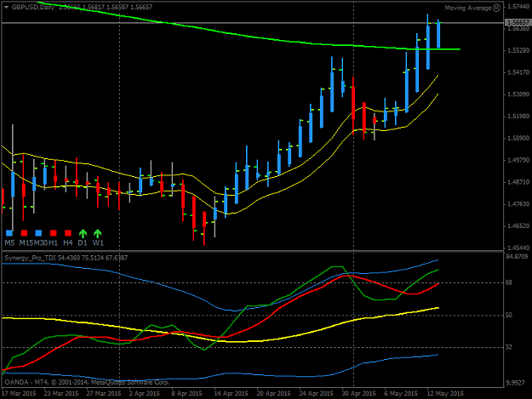Click the H4 timeframe label

click(68, 242)
